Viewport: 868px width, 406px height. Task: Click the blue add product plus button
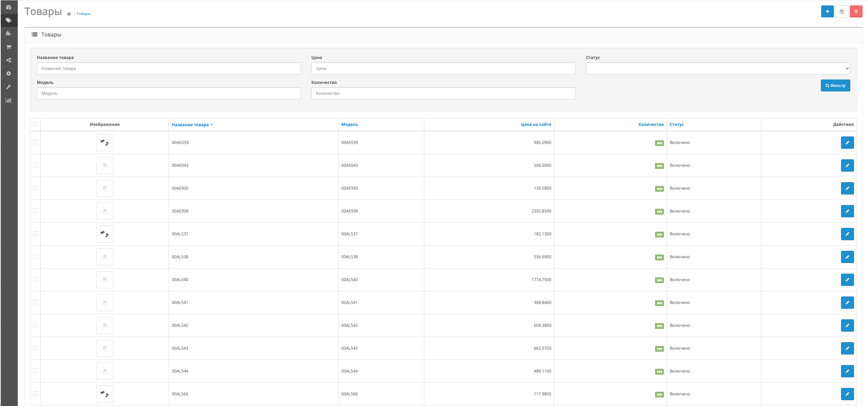(827, 11)
